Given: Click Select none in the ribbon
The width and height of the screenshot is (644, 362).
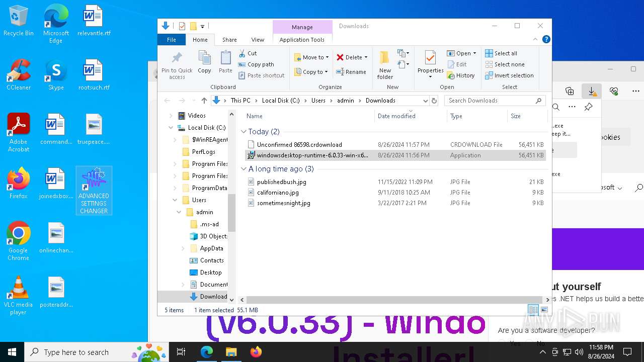Looking at the screenshot, I should (505, 64).
